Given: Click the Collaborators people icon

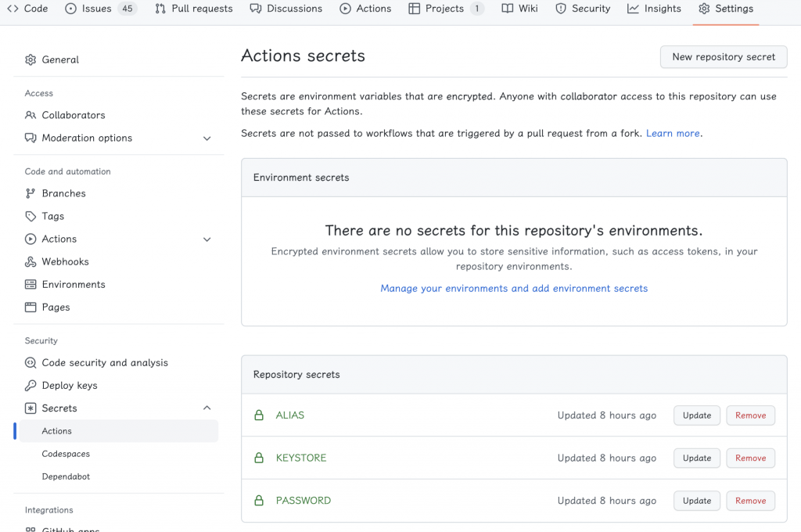Looking at the screenshot, I should pyautogui.click(x=31, y=115).
